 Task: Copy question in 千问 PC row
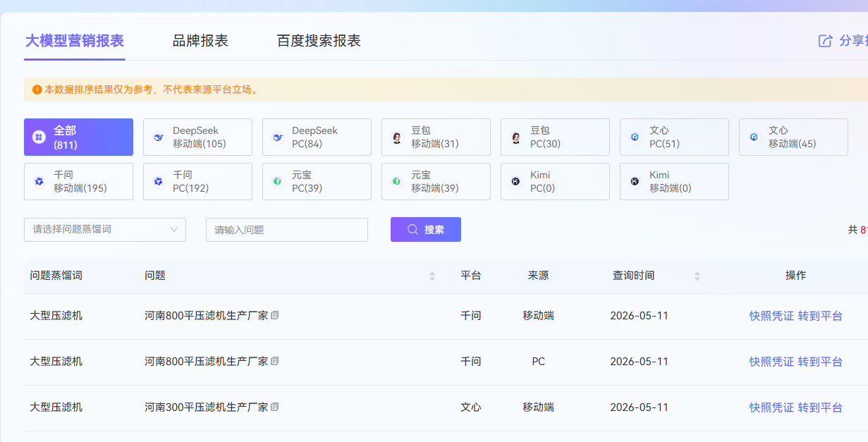[x=275, y=361]
